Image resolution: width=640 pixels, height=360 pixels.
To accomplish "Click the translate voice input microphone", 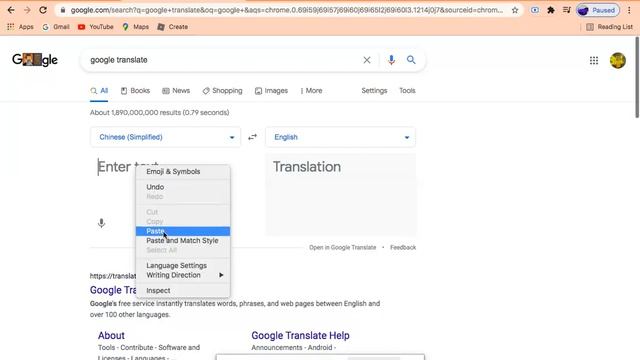I will [x=102, y=223].
